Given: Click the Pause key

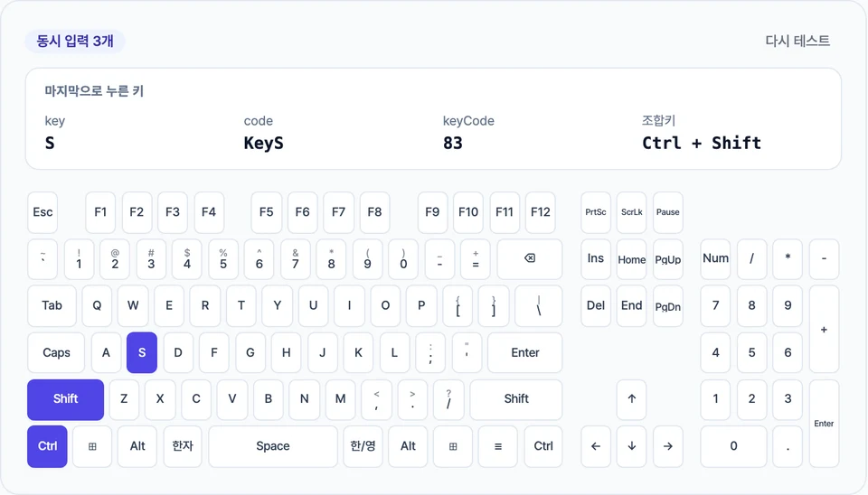Looking at the screenshot, I should coord(667,212).
